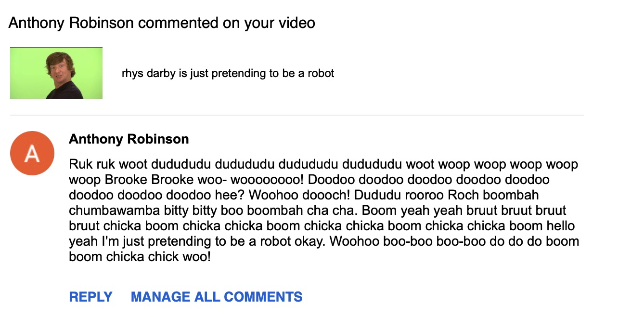Select the bold Anthony Robinson commenter name
644x317 pixels.
click(x=129, y=139)
